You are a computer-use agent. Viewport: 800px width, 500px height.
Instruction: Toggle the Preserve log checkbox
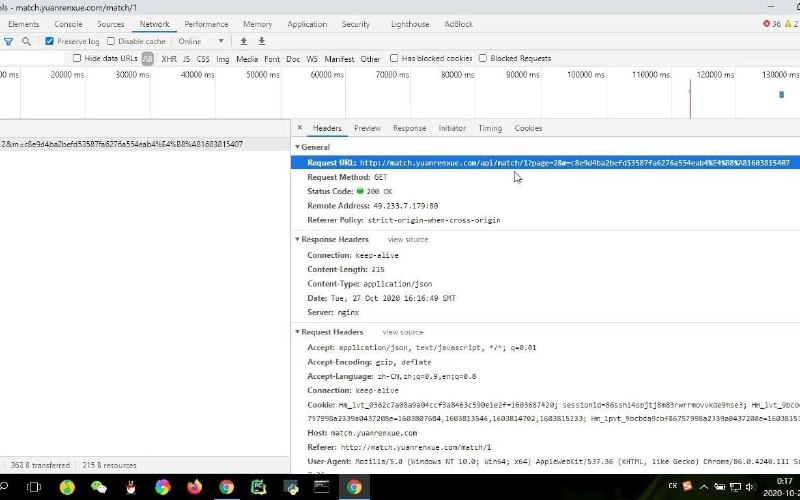[49, 41]
